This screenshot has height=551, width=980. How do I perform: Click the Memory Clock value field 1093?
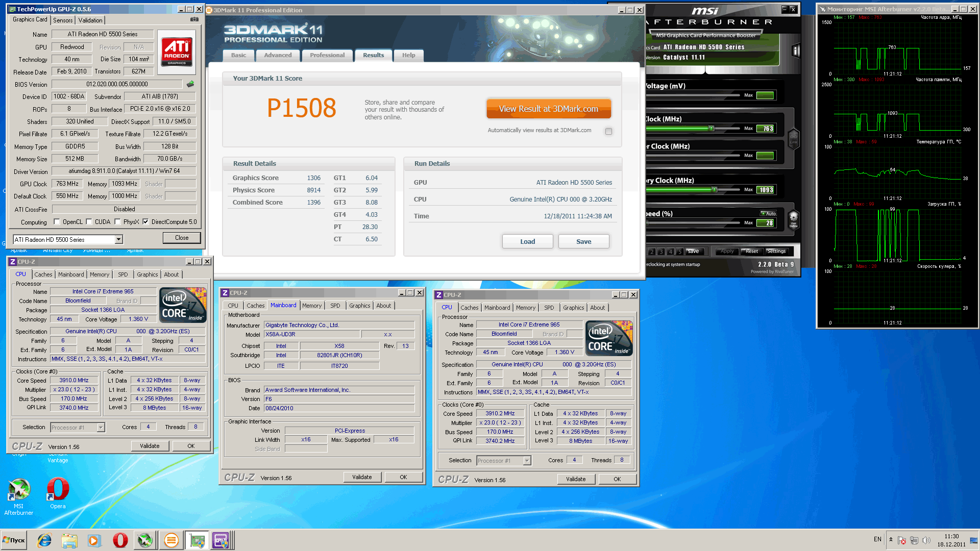766,190
